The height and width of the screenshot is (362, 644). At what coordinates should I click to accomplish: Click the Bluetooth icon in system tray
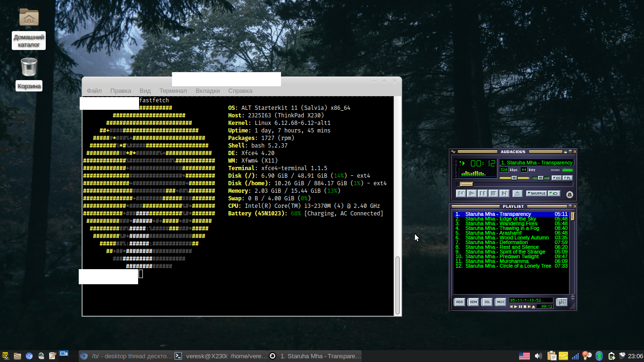tap(599, 356)
